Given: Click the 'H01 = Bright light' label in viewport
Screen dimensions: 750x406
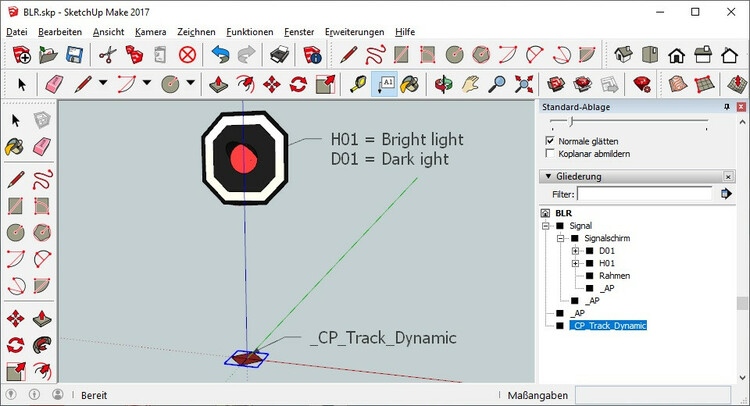Looking at the screenshot, I should coord(397,140).
